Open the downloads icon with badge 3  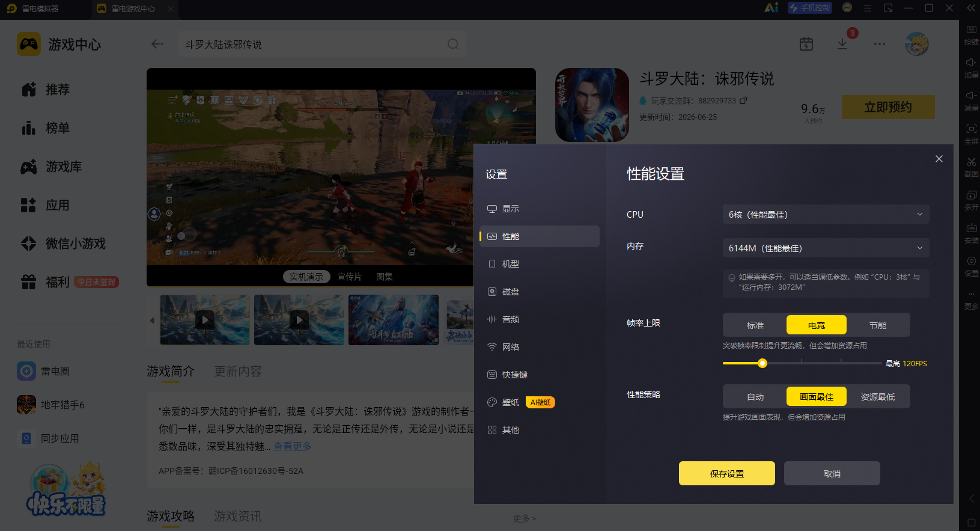[842, 44]
